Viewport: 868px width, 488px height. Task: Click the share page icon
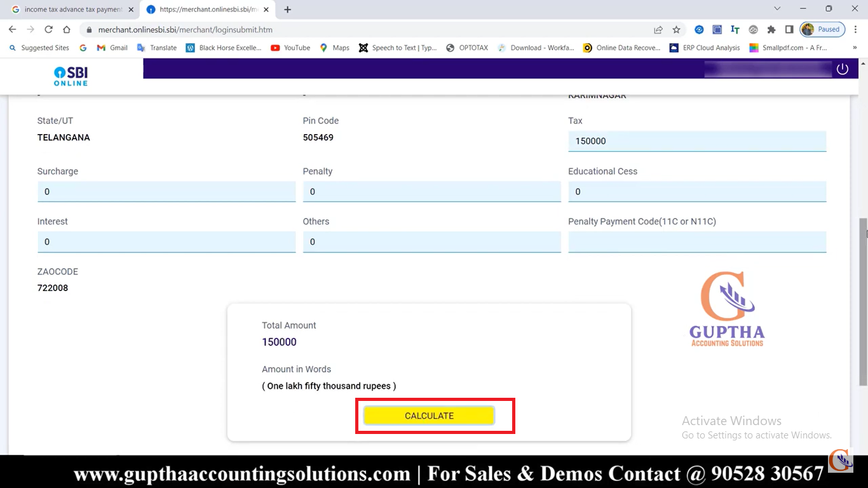click(658, 29)
